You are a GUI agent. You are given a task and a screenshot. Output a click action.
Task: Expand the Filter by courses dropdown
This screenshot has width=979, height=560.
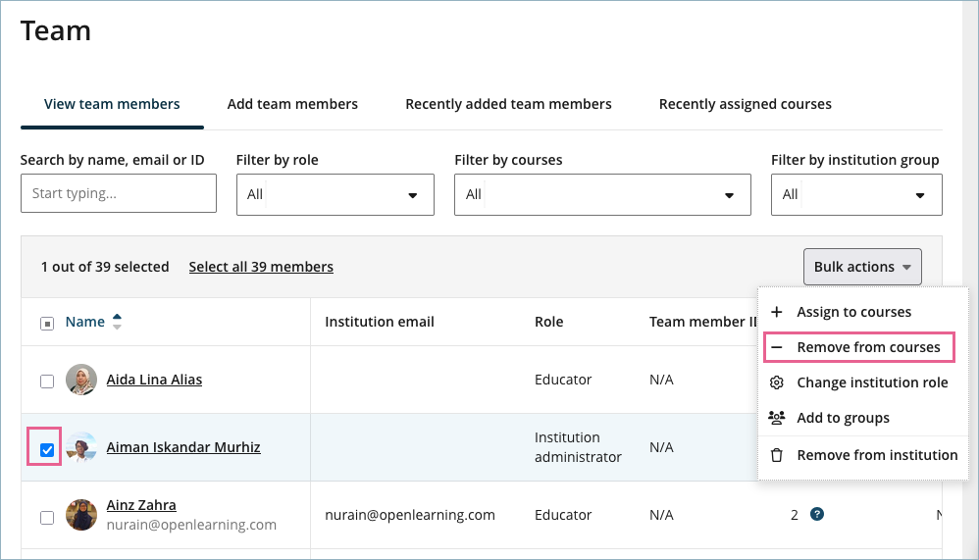pos(601,194)
